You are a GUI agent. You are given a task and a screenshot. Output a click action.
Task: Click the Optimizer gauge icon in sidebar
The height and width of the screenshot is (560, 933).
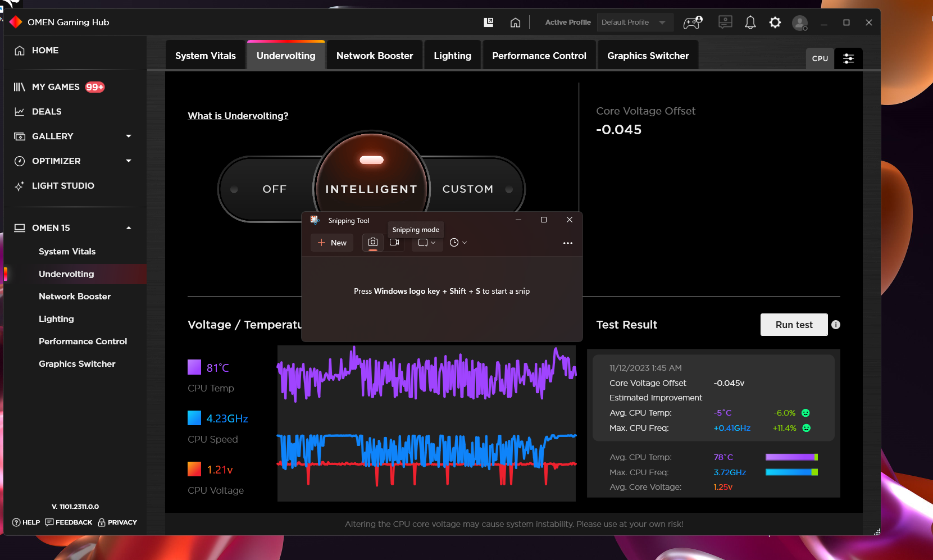[20, 161]
